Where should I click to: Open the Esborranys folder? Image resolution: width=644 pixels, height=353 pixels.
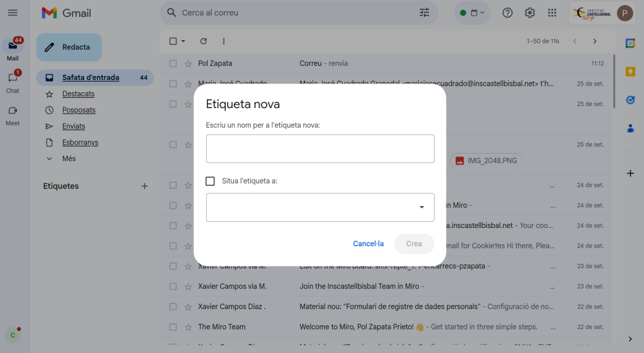click(x=80, y=143)
